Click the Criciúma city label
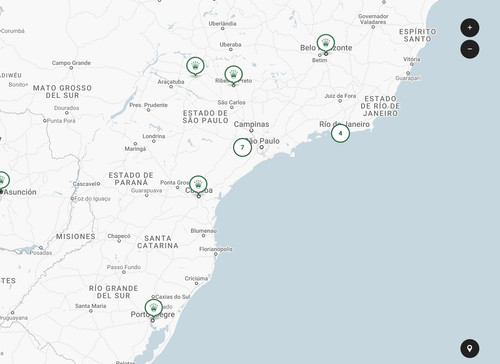Image resolution: width=500 pixels, height=364 pixels. tap(196, 278)
